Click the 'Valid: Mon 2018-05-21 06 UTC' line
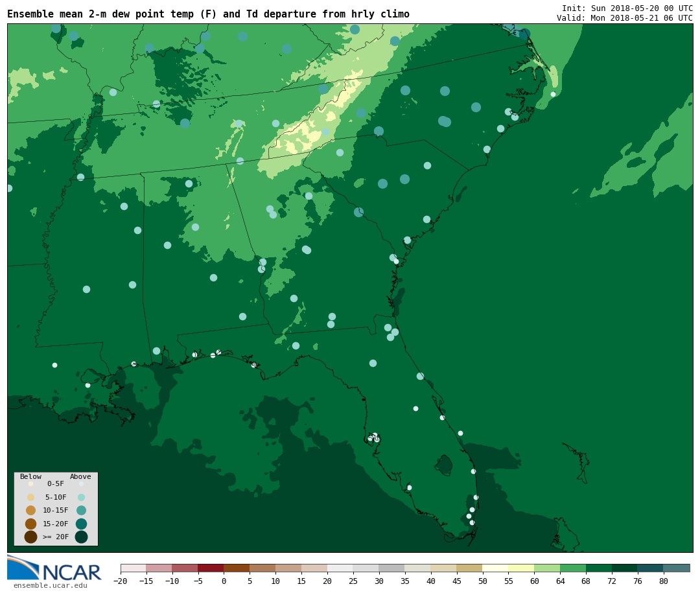The width and height of the screenshot is (700, 593). [x=625, y=18]
